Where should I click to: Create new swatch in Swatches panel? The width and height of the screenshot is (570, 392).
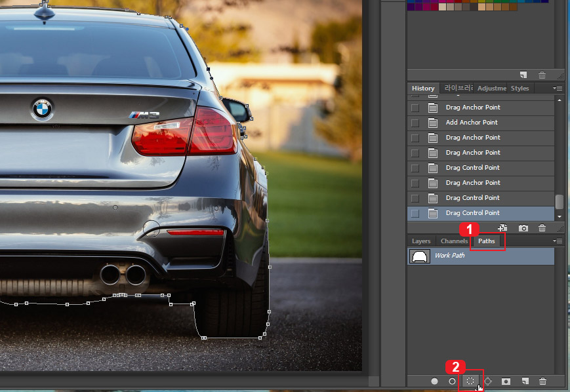(523, 75)
